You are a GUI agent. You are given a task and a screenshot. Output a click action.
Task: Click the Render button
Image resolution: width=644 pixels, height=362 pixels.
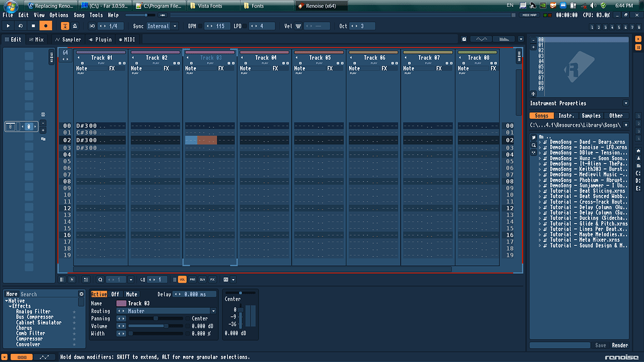[x=619, y=345]
